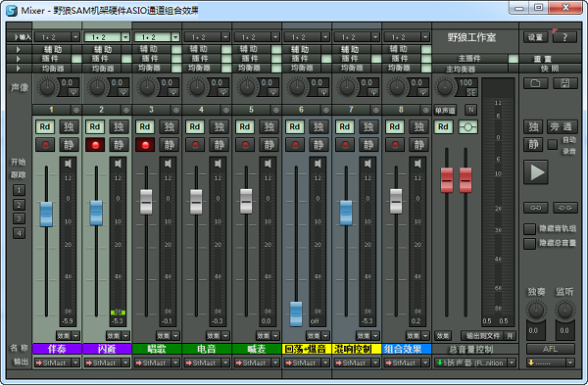Open the 效果 dropdown on channel 5

click(268, 335)
